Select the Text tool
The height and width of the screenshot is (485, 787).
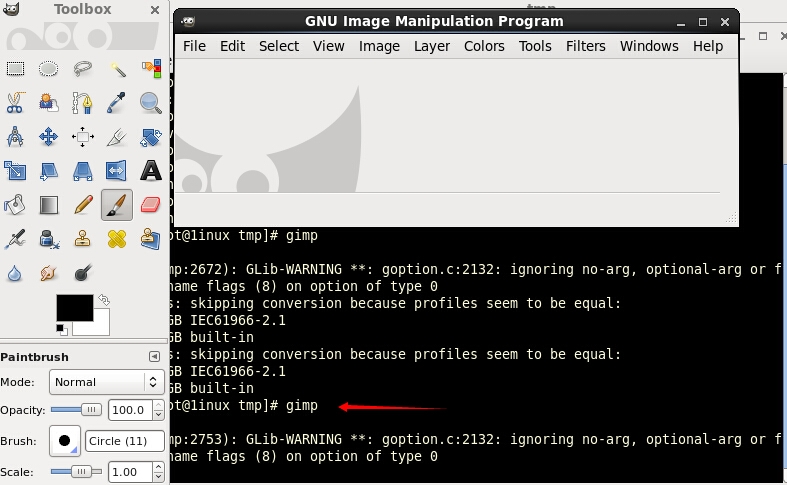coord(151,171)
